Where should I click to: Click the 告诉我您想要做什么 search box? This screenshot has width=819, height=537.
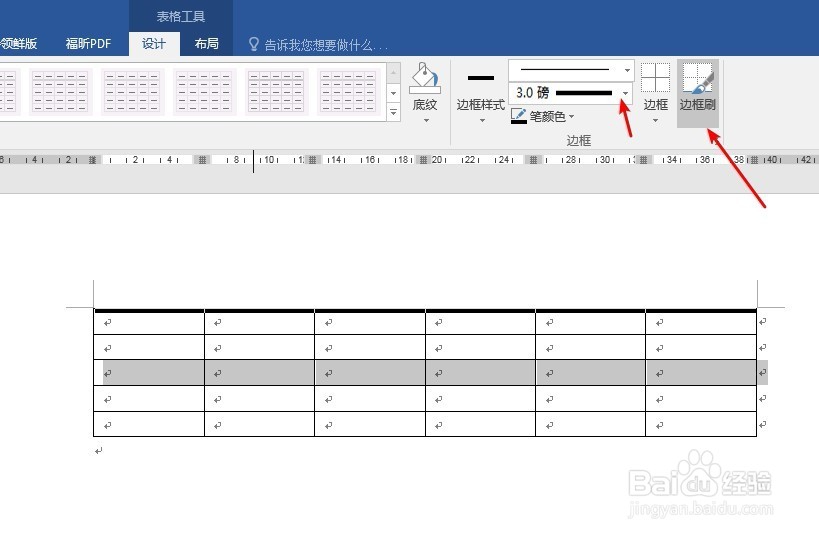(326, 45)
